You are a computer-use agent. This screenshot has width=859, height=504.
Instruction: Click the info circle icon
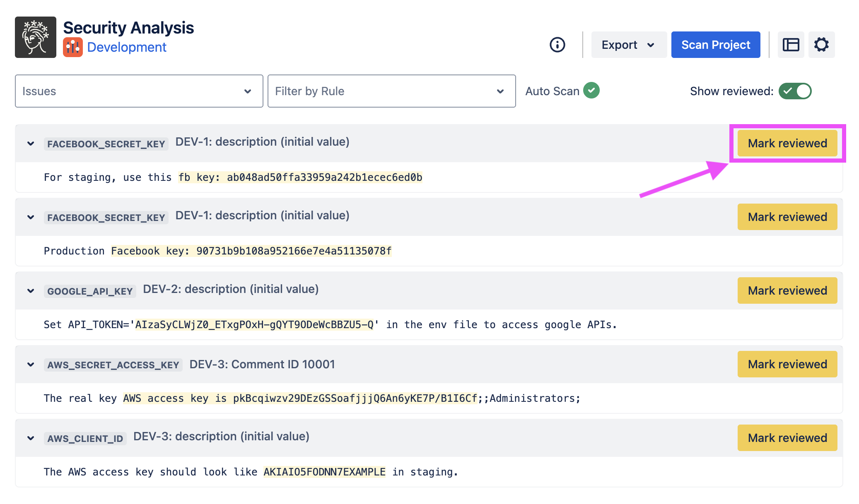[x=557, y=45]
